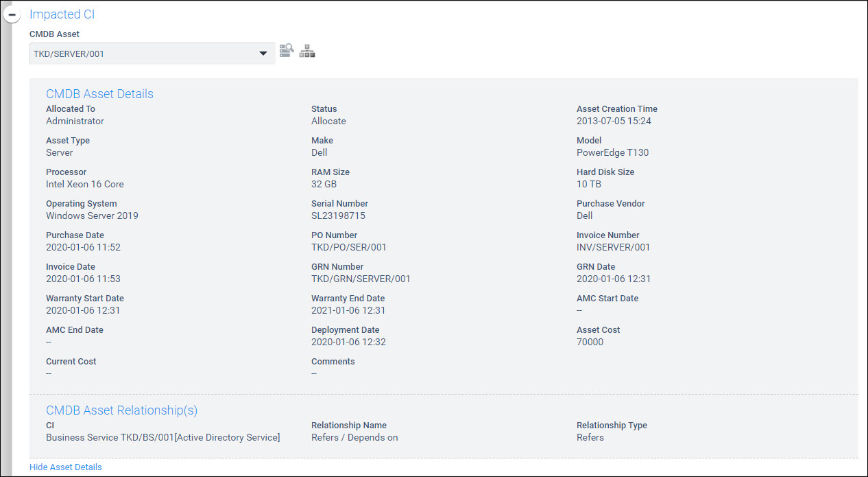Click the Invoice Number INV/SERVER/001
The height and width of the screenshot is (477, 868).
pos(613,247)
